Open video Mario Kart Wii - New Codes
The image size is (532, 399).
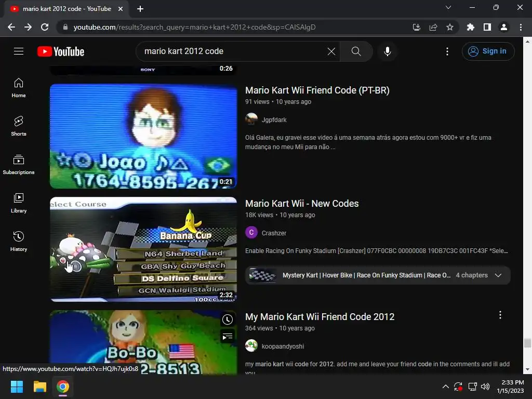click(302, 204)
